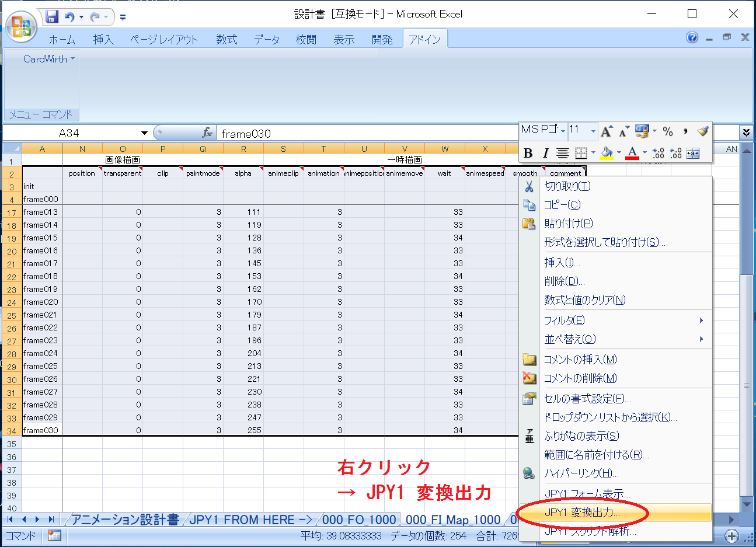Image resolution: width=756 pixels, height=547 pixels.
Task: Open the fill color dropdown arrow
Action: tap(619, 153)
